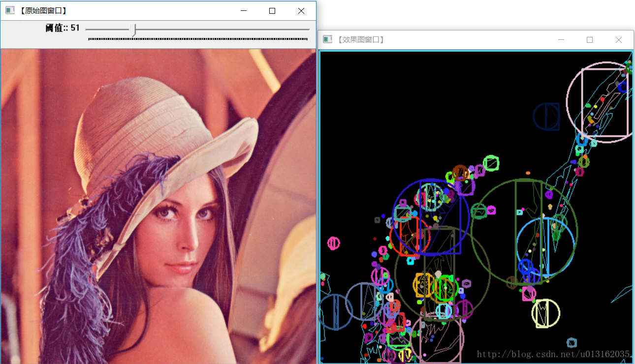Click the contour result image in 效果图窗口
This screenshot has height=364, width=635.
[x=476, y=207]
